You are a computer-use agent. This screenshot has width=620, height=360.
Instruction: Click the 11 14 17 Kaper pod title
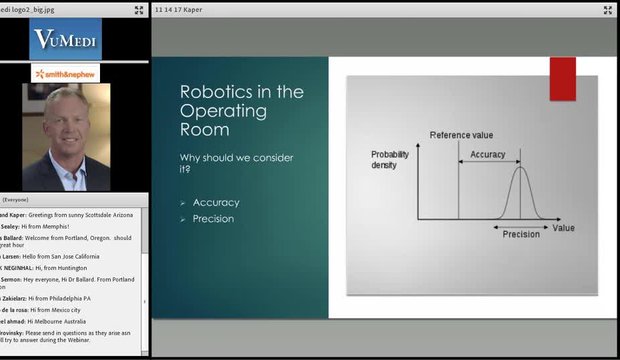pyautogui.click(x=178, y=9)
